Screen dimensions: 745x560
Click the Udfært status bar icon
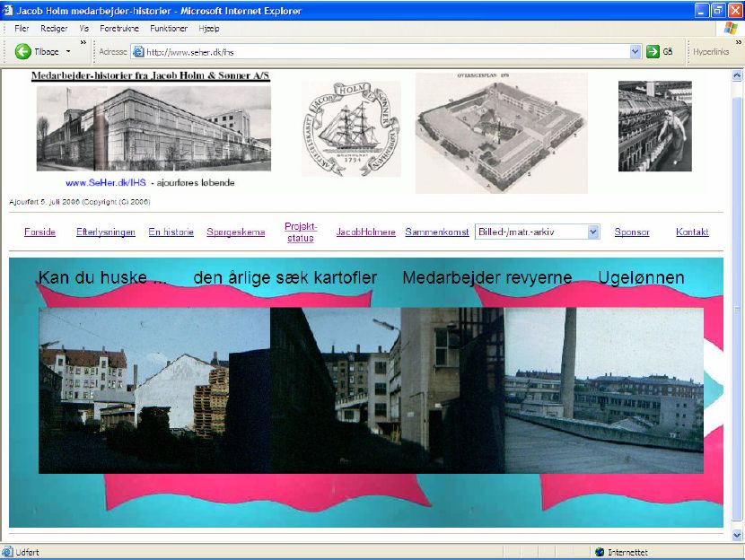[x=7, y=552]
